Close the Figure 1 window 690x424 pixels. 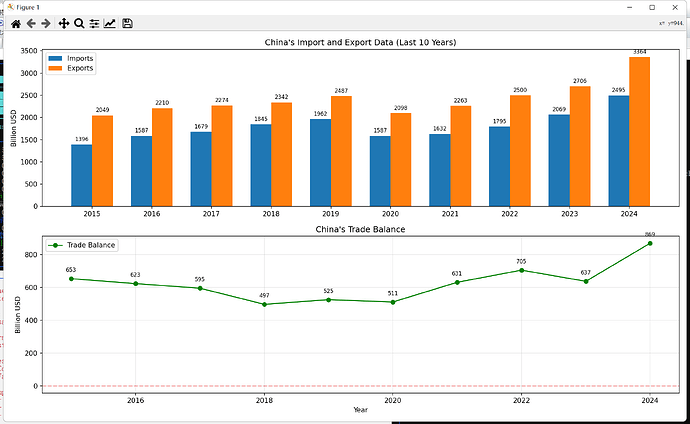[x=675, y=7]
